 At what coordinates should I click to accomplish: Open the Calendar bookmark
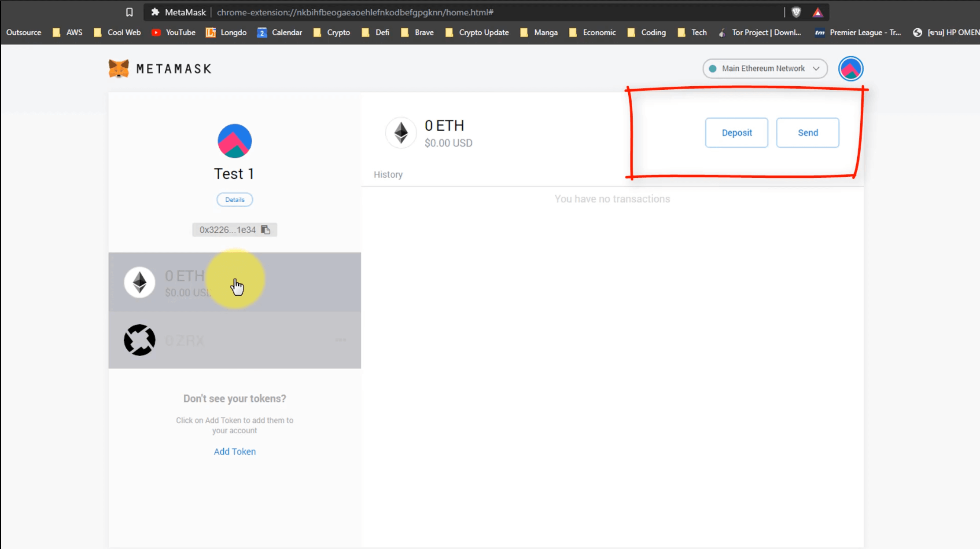280,33
